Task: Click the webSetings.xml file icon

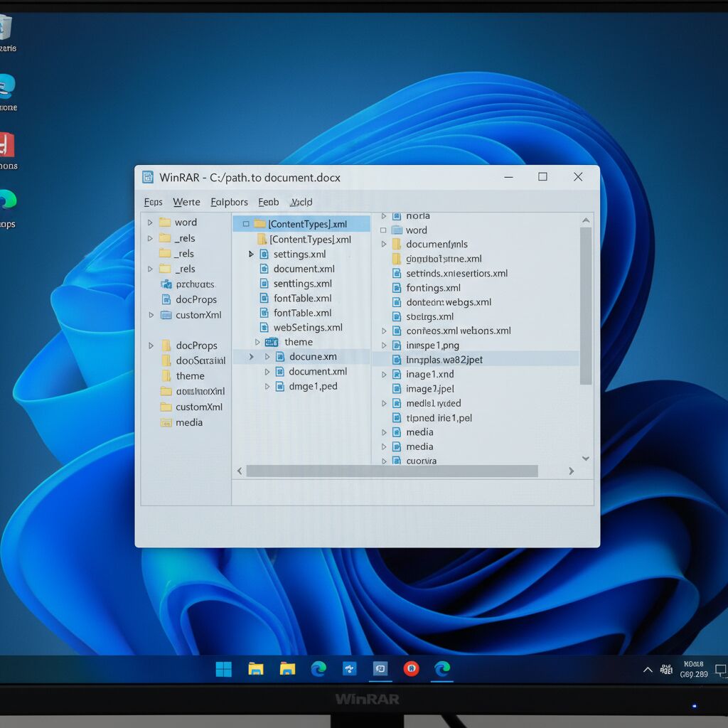Action: [x=264, y=328]
